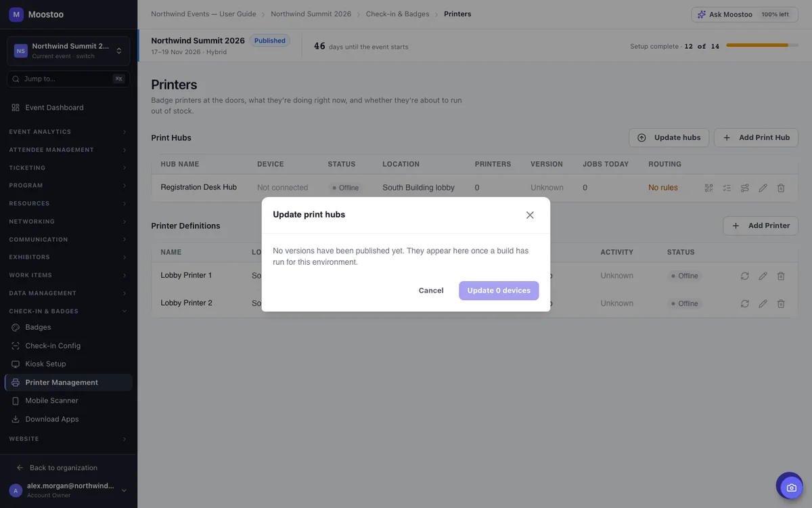The image size is (812, 508).
Task: Open the Ask Moostoo assistant
Action: pos(743,14)
